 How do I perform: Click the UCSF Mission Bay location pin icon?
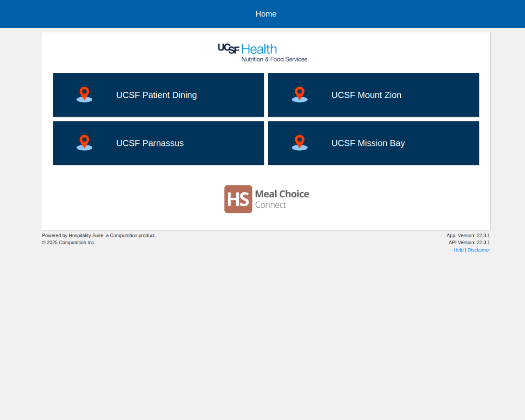[x=299, y=142]
